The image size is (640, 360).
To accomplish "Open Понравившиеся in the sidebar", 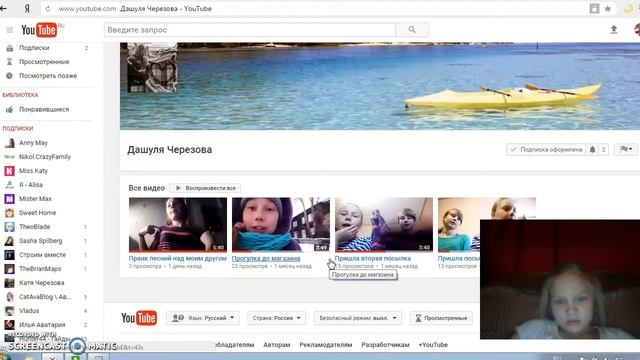I will [44, 109].
